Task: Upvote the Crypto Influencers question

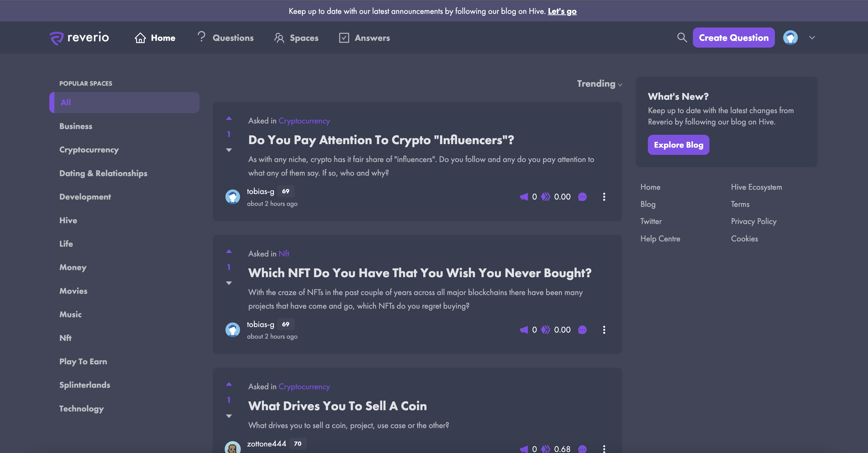Action: click(229, 118)
